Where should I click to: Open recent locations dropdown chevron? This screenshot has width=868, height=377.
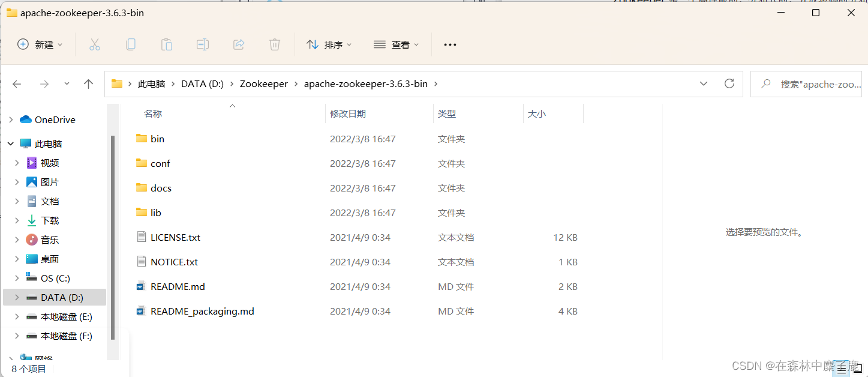[67, 84]
